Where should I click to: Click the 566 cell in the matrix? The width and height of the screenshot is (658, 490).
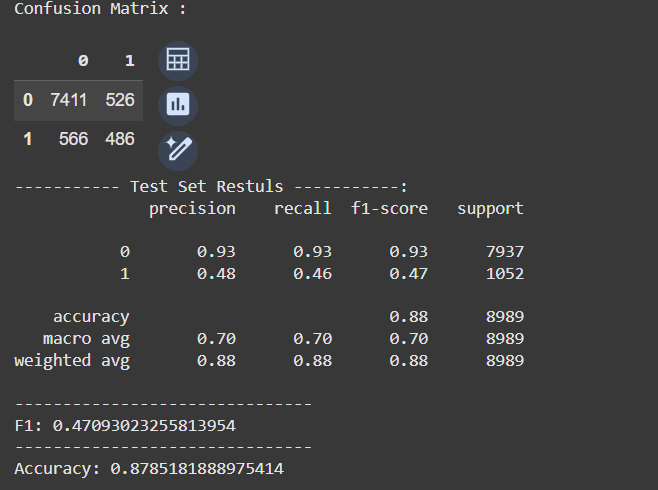[x=74, y=139]
